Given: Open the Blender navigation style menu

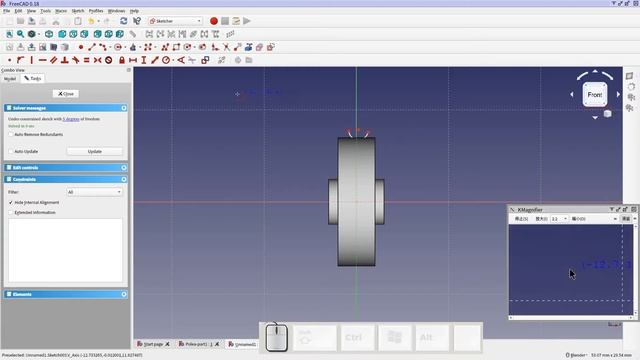Looking at the screenshot, I should 576,355.
